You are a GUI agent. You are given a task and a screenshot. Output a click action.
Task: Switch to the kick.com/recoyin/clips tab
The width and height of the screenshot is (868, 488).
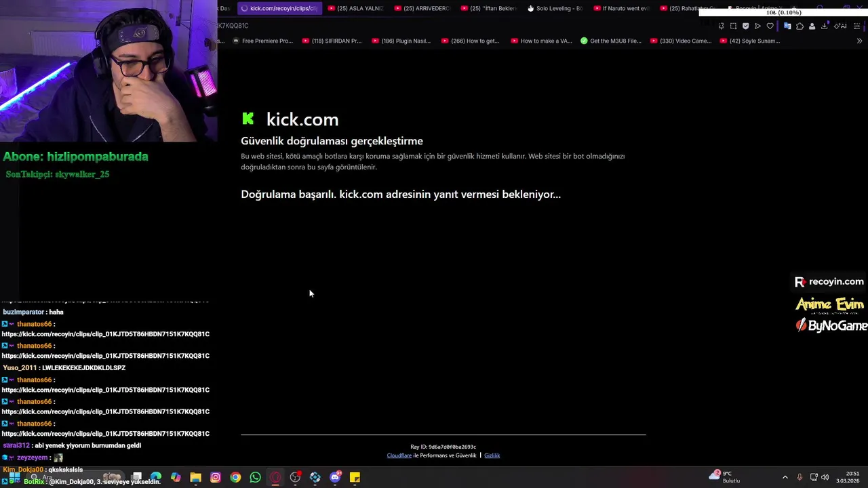tap(279, 8)
